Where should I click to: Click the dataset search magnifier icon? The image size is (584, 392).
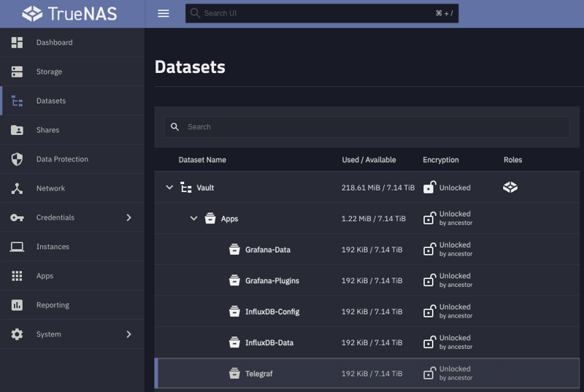174,127
